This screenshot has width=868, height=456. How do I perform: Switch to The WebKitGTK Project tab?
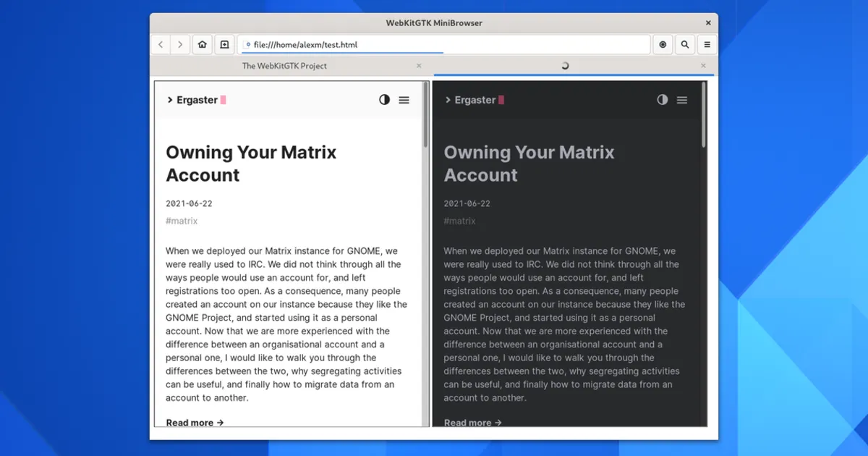coord(284,66)
